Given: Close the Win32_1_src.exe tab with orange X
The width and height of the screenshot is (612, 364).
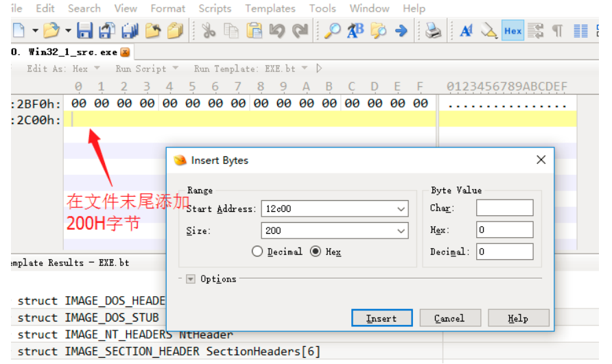Looking at the screenshot, I should tap(125, 52).
